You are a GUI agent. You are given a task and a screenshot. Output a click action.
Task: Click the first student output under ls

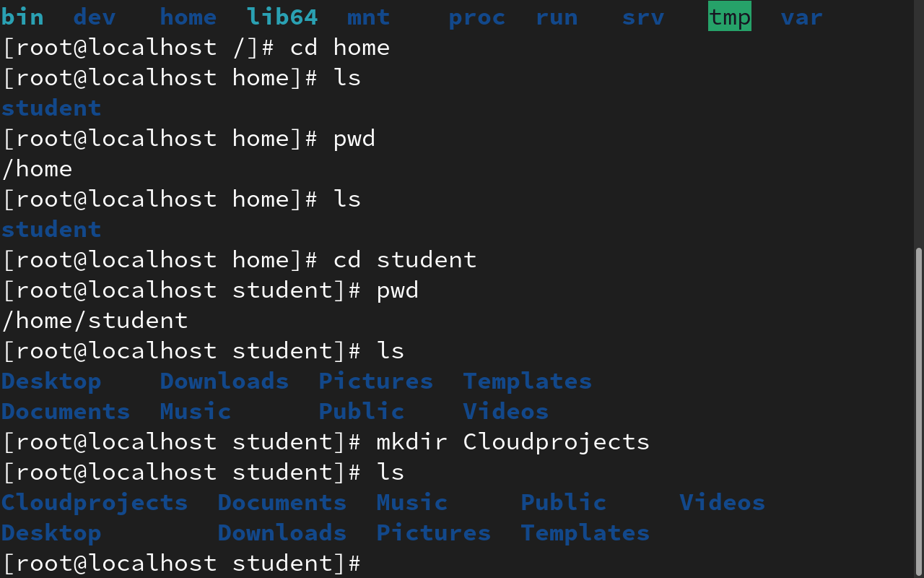click(51, 108)
